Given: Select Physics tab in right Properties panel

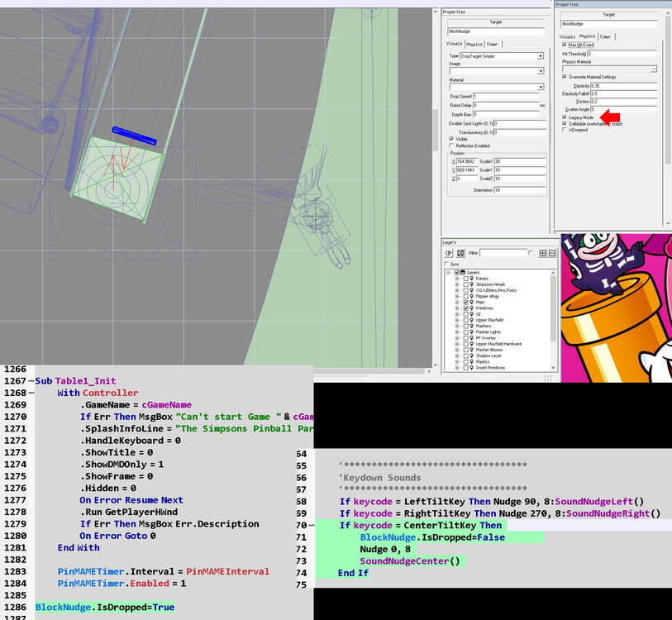Looking at the screenshot, I should coord(587,36).
